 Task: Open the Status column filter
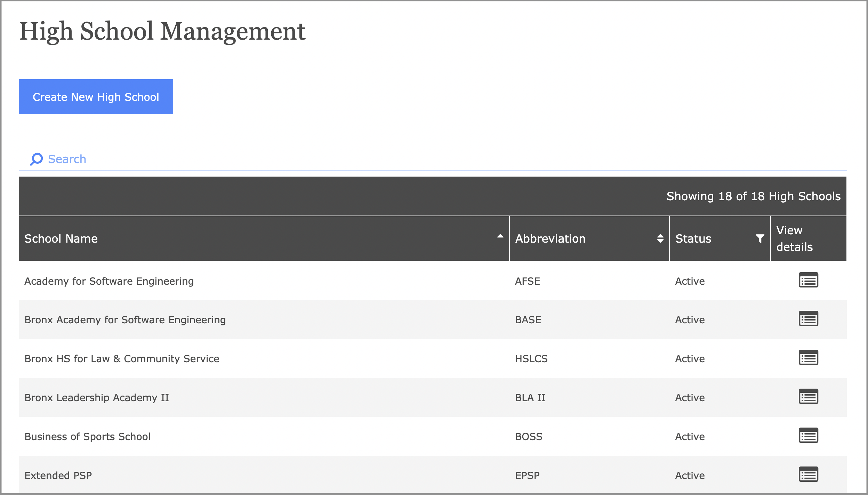(x=760, y=238)
